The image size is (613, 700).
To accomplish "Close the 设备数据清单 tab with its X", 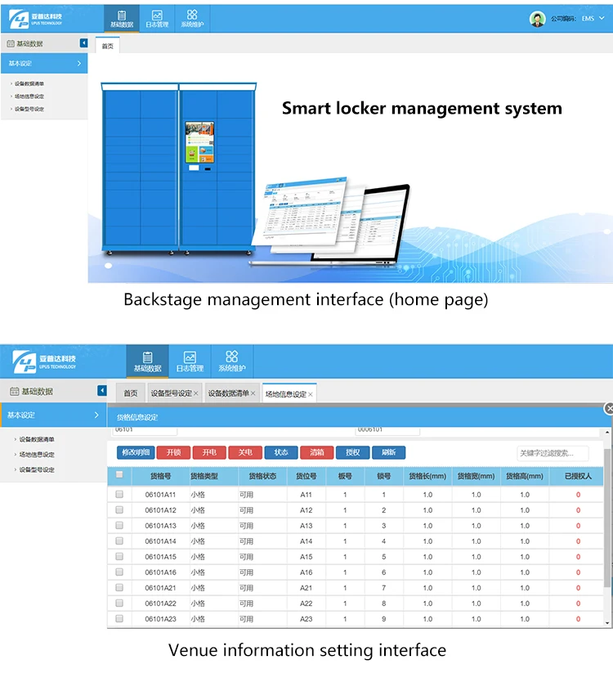I will point(253,393).
